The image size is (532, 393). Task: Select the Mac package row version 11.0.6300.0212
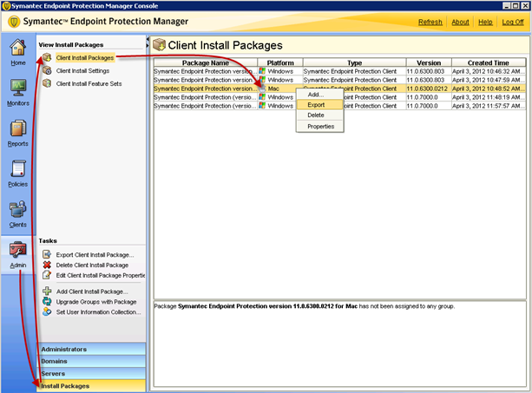(x=339, y=88)
